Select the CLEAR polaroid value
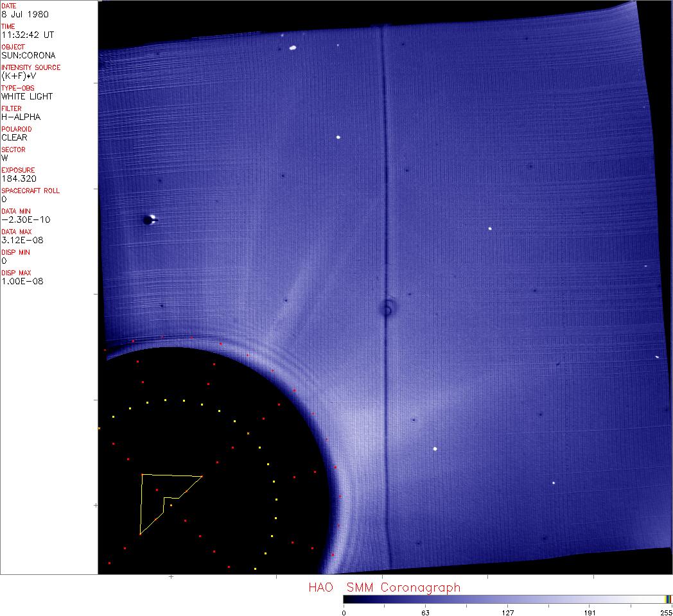 14,137
